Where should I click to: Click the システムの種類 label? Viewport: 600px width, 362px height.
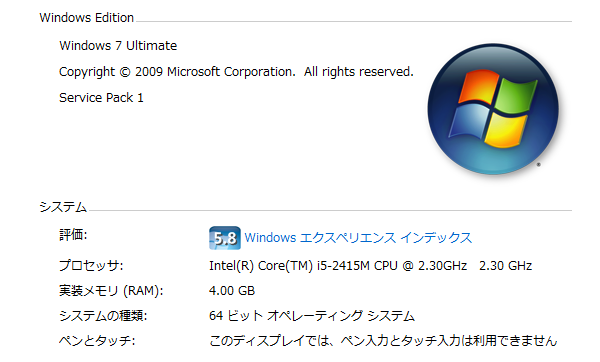[x=103, y=316]
